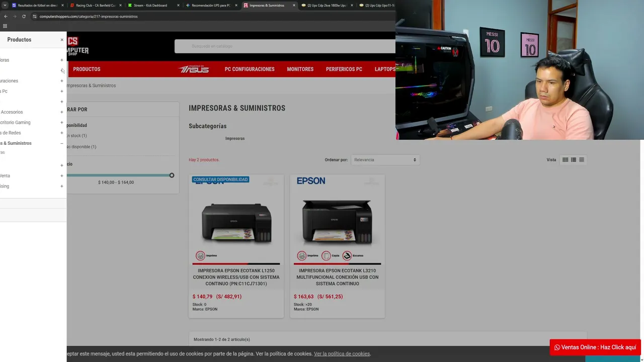Expand the 's de Redes' sidebar category
644x362 pixels.
coord(62,133)
